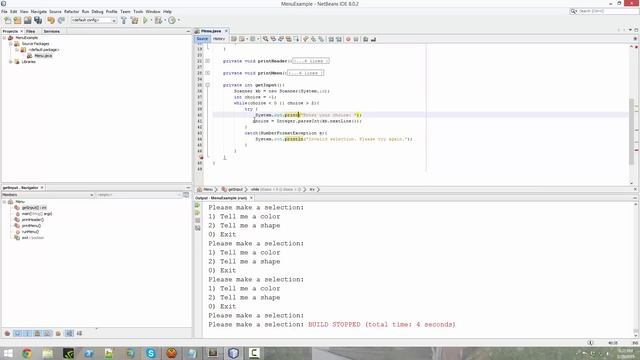Click the BUILD STOPPED output text
The height and width of the screenshot is (360, 640).
(x=382, y=324)
